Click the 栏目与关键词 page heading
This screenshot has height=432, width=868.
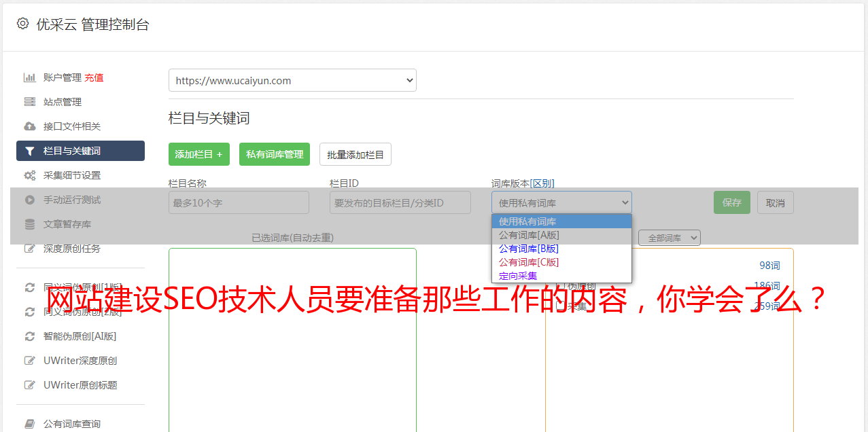coord(209,118)
